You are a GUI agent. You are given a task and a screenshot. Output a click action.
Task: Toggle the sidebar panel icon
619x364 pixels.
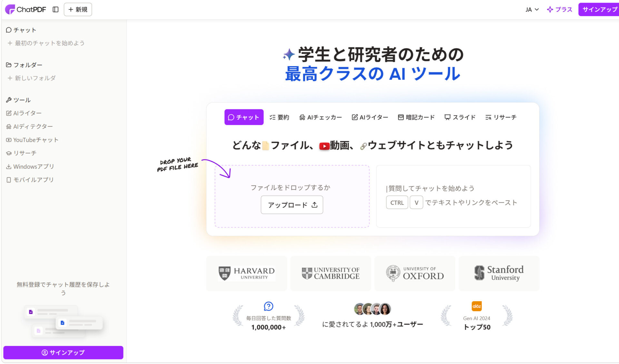[x=55, y=9]
